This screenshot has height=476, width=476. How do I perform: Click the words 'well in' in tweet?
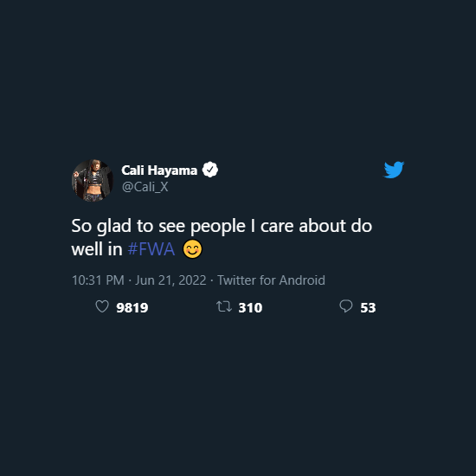[97, 249]
